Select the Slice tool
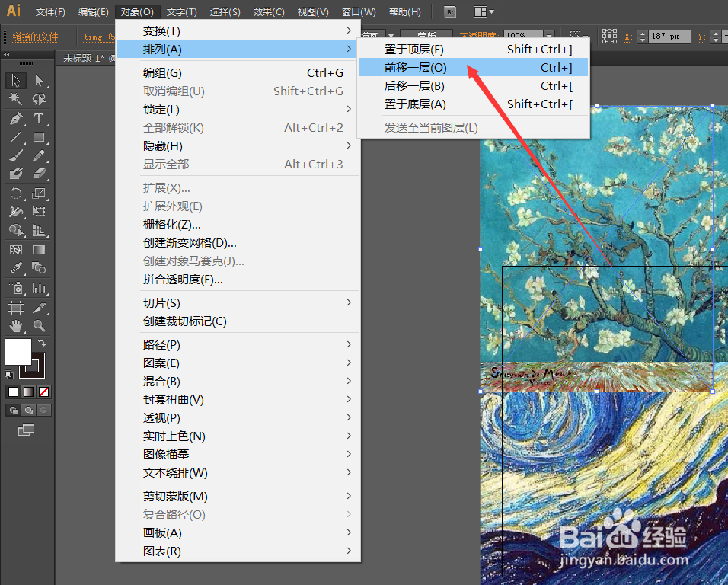The height and width of the screenshot is (585, 728). point(39,308)
